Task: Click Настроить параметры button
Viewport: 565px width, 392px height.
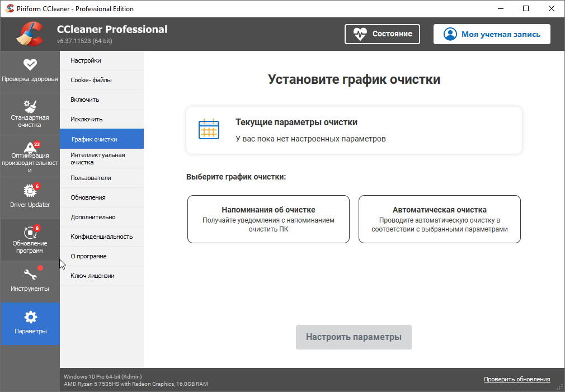Action: point(354,337)
